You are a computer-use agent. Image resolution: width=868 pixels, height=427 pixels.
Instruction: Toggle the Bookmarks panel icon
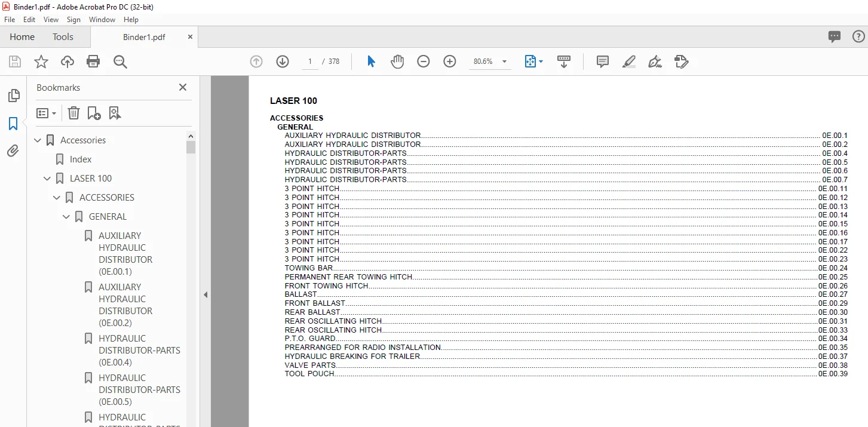pyautogui.click(x=13, y=124)
